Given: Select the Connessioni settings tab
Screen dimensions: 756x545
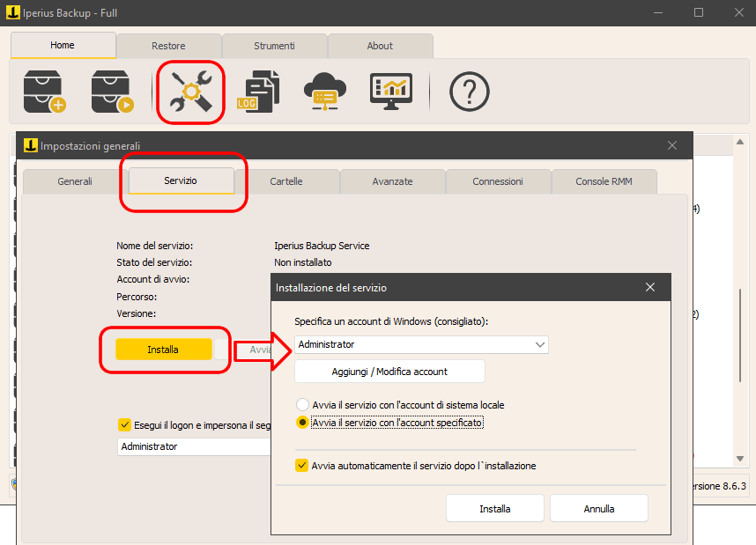Looking at the screenshot, I should coord(498,181).
